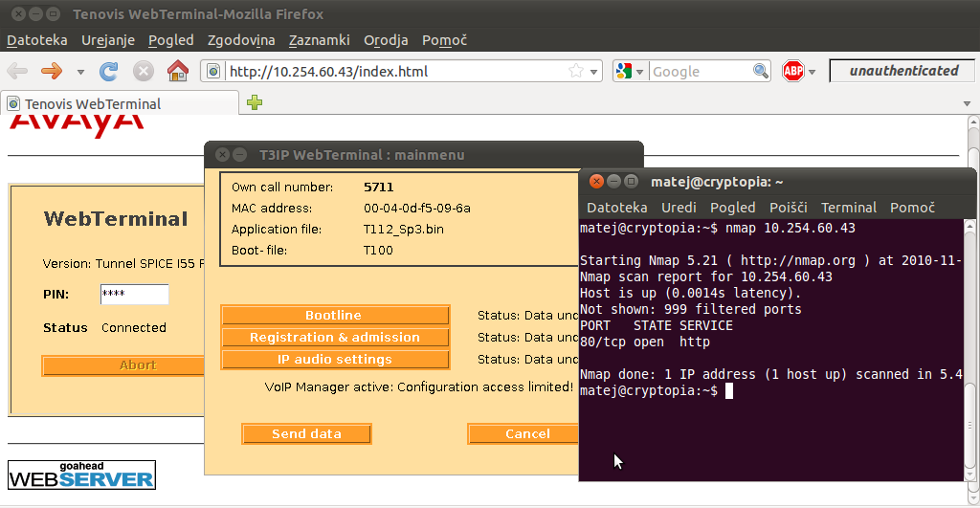The width and height of the screenshot is (980, 508).
Task: Minimize the terminal window
Action: click(x=613, y=181)
